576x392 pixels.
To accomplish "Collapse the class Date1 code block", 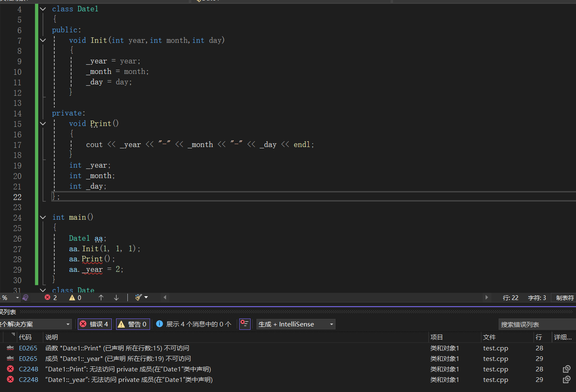I will (x=43, y=9).
